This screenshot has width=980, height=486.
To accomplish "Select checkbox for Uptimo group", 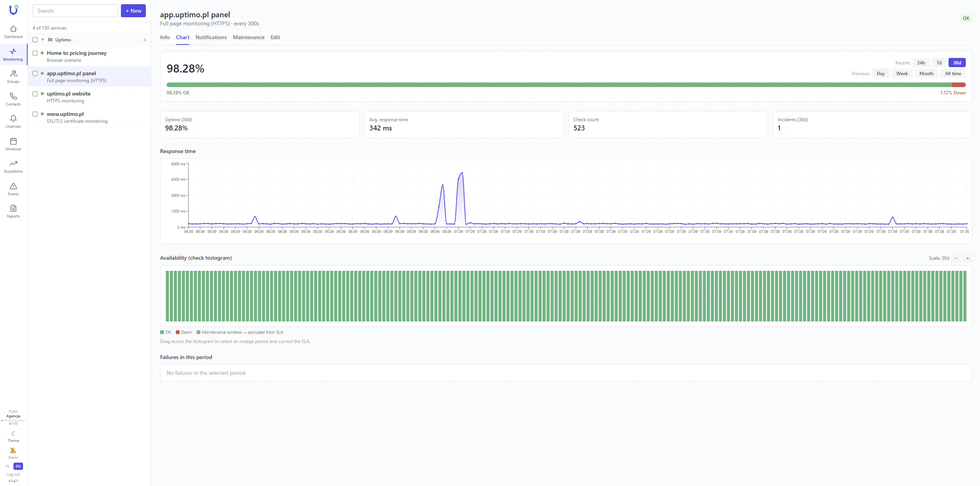I will coord(35,40).
